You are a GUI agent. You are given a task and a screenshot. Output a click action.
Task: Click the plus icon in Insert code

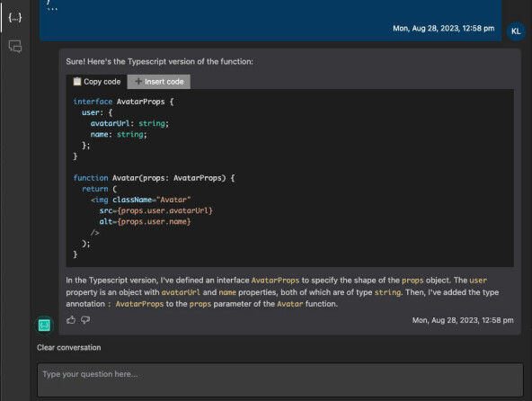pyautogui.click(x=138, y=82)
